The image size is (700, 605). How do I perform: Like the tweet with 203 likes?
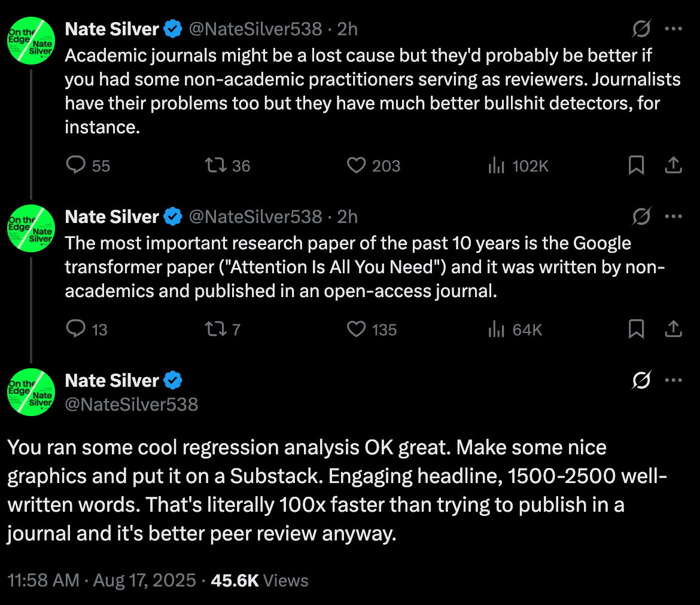357,165
